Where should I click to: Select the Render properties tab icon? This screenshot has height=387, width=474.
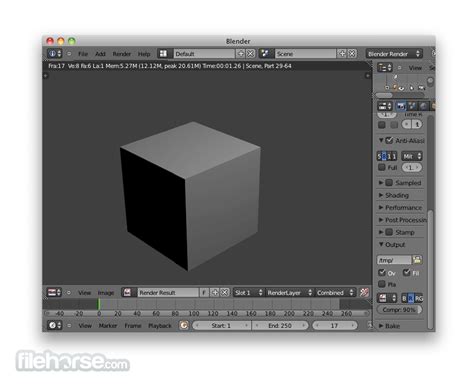coord(401,106)
